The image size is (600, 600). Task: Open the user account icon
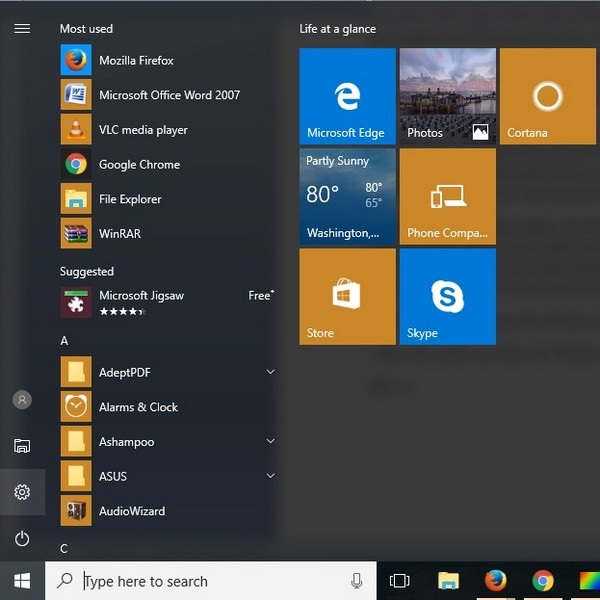pos(22,399)
